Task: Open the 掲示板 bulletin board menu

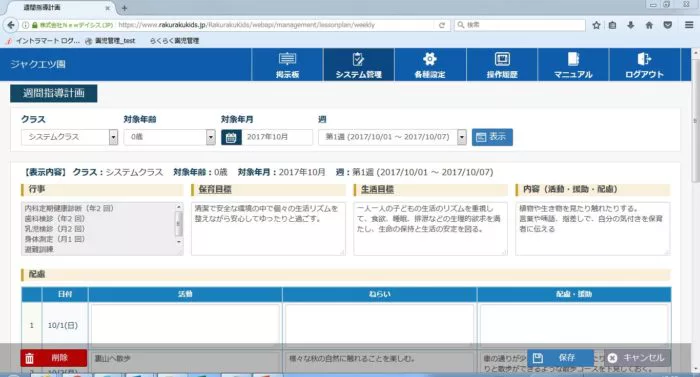Action: click(x=287, y=65)
